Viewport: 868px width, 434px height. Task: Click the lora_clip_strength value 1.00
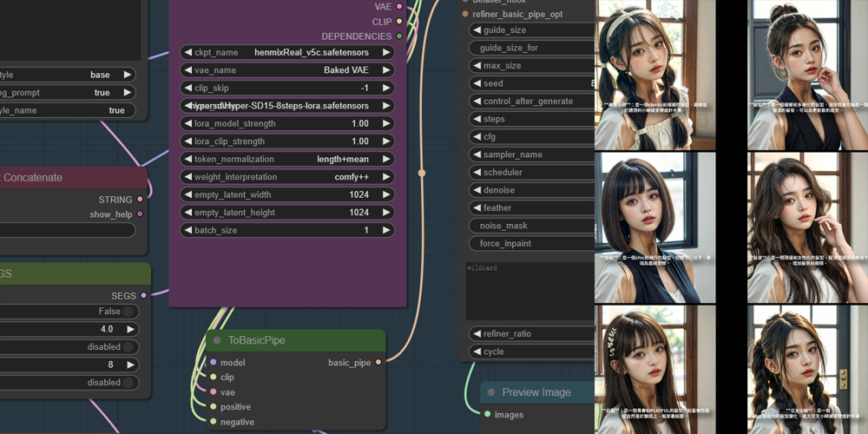360,141
